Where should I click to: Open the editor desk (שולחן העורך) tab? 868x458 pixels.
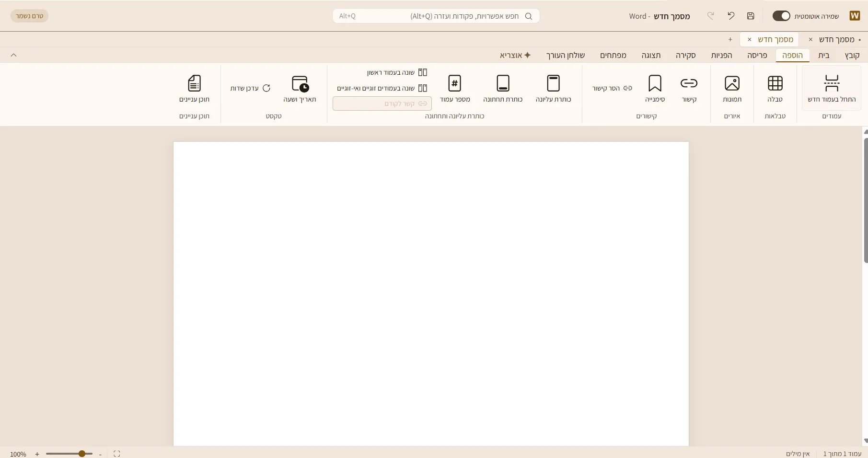pos(566,55)
